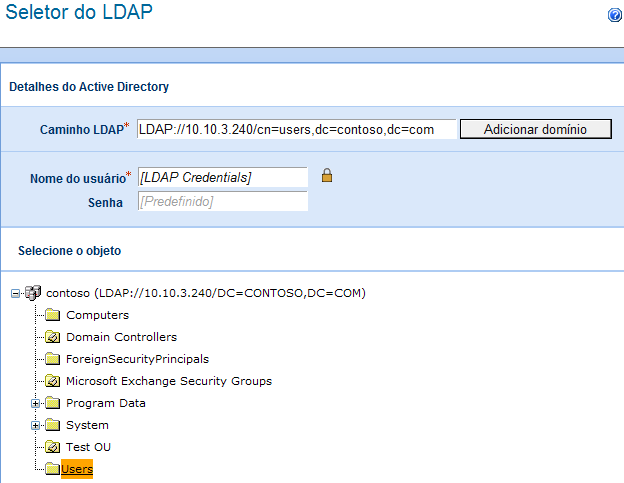Image resolution: width=624 pixels, height=483 pixels.
Task: Expand the System tree node
Action: click(36, 425)
